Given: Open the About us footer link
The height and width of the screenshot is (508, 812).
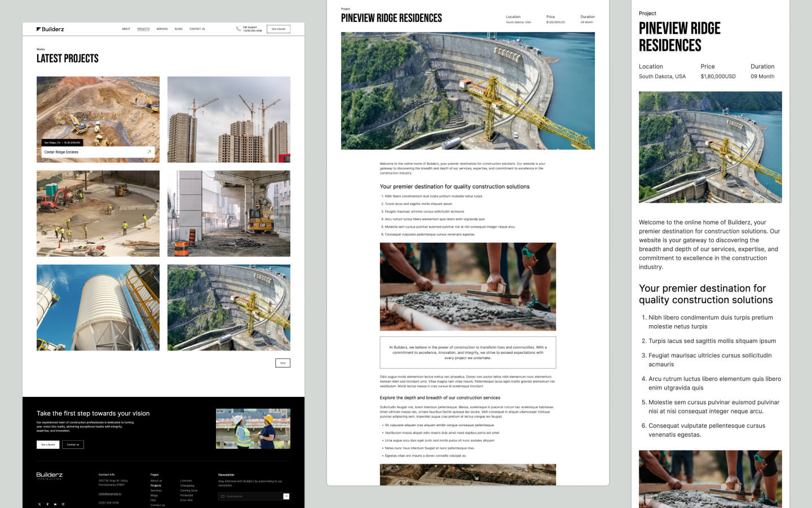Looking at the screenshot, I should pyautogui.click(x=157, y=480).
